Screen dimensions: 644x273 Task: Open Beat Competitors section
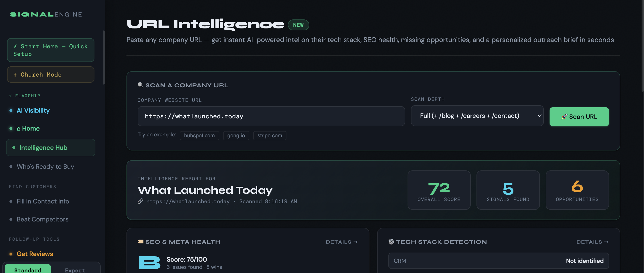pos(42,219)
